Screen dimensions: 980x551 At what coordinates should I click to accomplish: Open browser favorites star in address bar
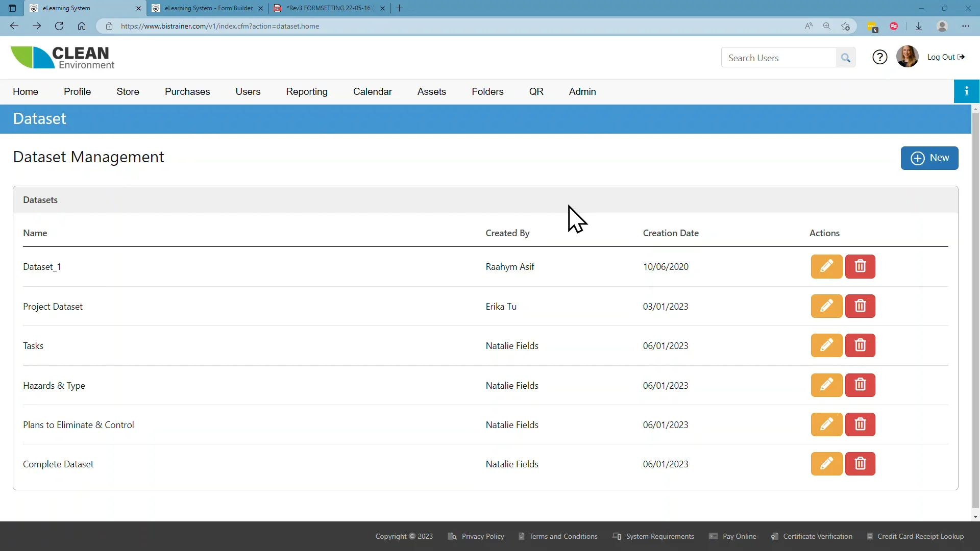[846, 26]
